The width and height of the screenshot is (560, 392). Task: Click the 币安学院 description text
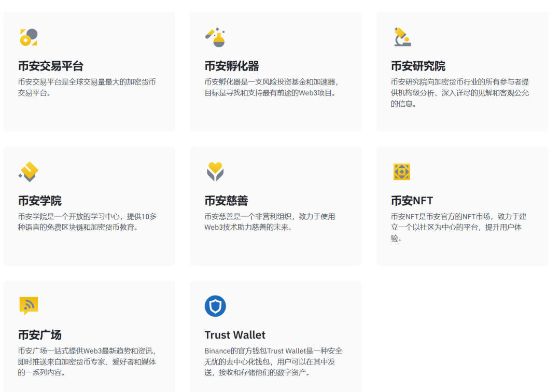[87, 222]
